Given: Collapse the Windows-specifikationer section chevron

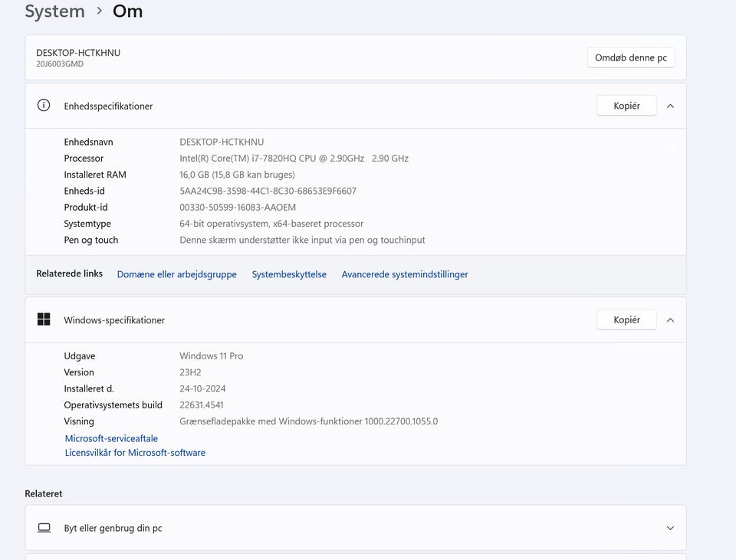Looking at the screenshot, I should click(x=670, y=320).
